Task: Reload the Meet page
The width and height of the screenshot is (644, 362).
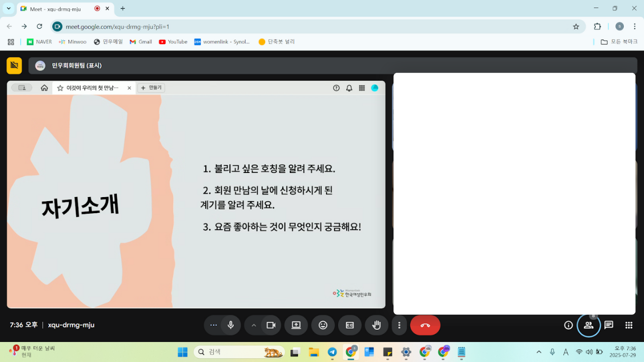Action: click(x=39, y=26)
